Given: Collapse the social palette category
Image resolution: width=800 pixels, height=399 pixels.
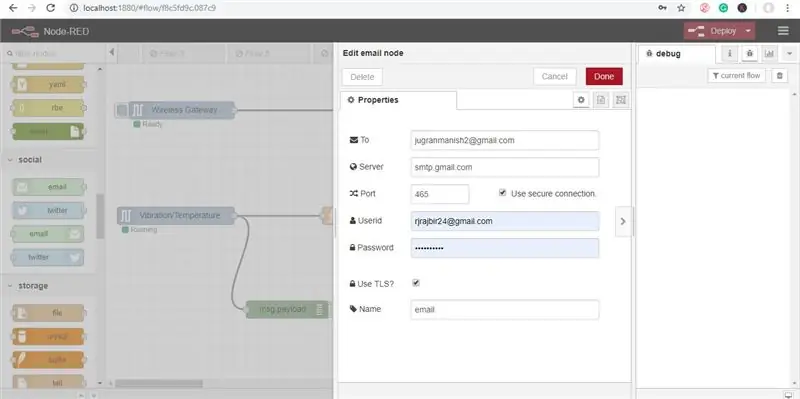Looking at the screenshot, I should (10, 160).
